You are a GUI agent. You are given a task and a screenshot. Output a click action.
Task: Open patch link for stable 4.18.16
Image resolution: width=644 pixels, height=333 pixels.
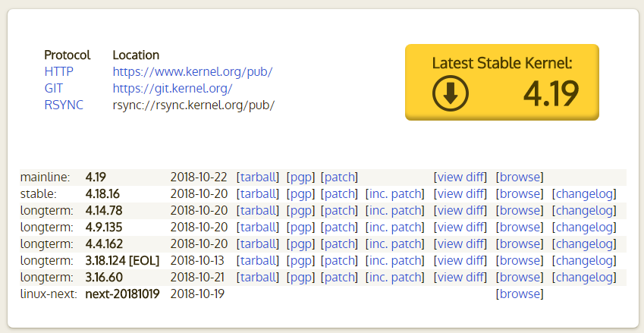[x=339, y=193]
